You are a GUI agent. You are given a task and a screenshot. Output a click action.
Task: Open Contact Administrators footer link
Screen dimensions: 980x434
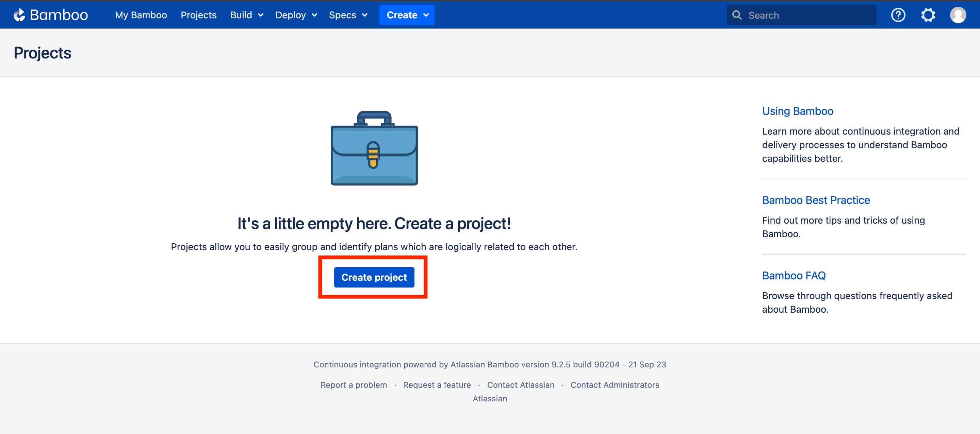(x=615, y=385)
